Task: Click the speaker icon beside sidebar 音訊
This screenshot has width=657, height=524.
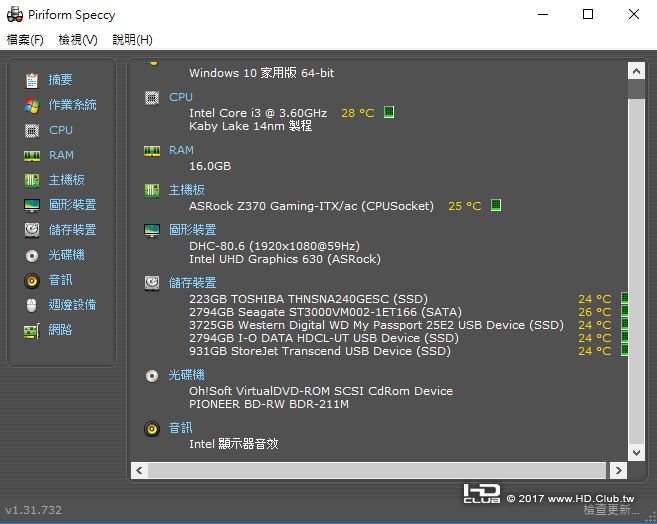Action: coord(32,281)
